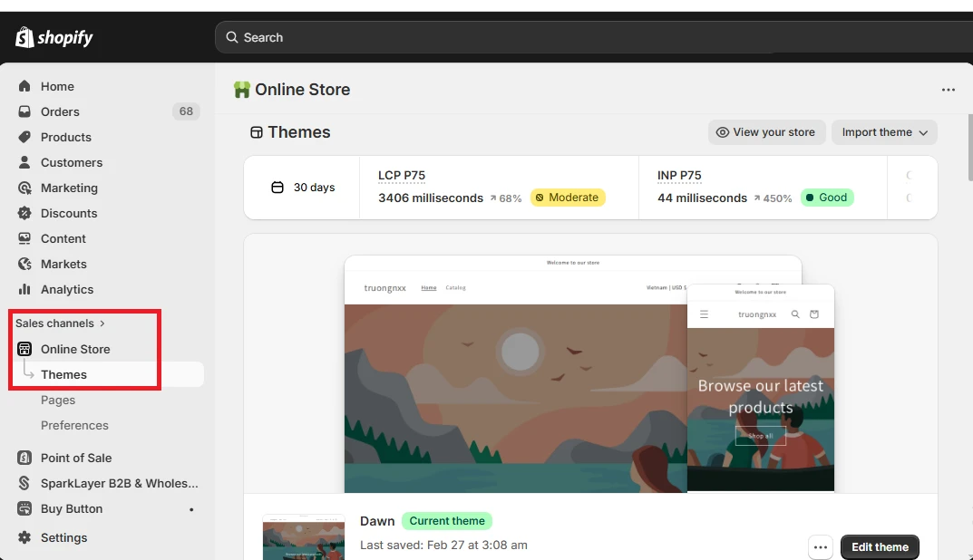This screenshot has height=560, width=973.
Task: Open the Discounts section
Action: pos(69,213)
